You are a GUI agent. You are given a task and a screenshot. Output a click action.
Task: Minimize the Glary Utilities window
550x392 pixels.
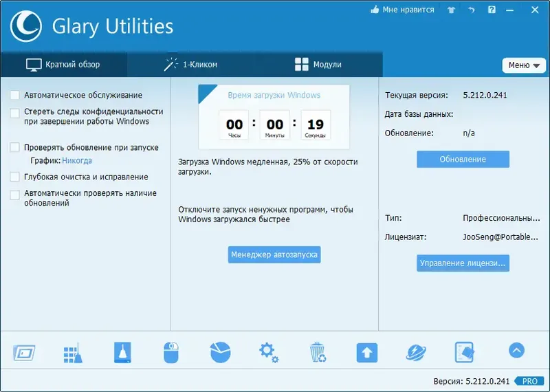pos(510,10)
